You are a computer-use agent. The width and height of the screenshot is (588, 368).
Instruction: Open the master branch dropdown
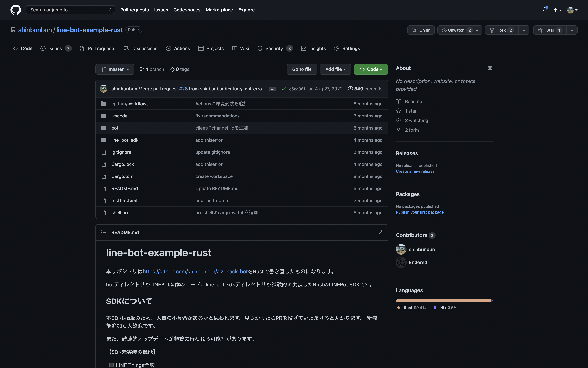pyautogui.click(x=115, y=69)
